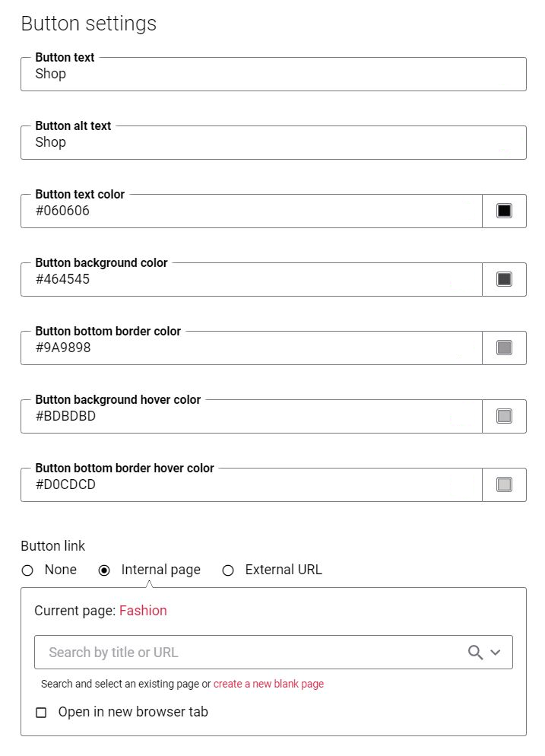Click the create a new blank page link
The height and width of the screenshot is (756, 545).
(268, 684)
